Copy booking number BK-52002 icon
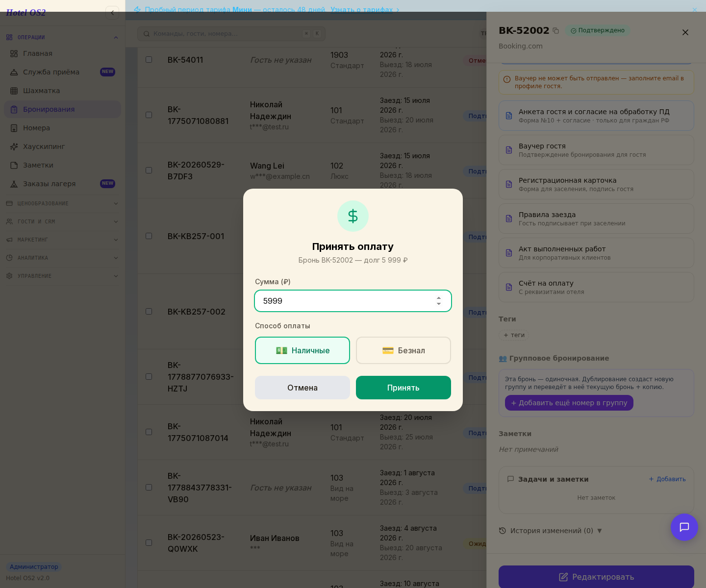The height and width of the screenshot is (588, 706). tap(555, 30)
